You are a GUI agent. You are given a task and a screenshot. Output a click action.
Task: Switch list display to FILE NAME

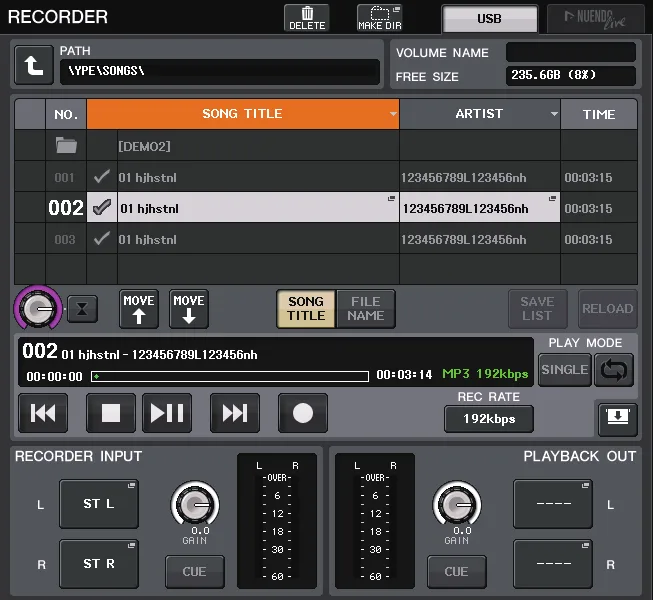coord(366,309)
